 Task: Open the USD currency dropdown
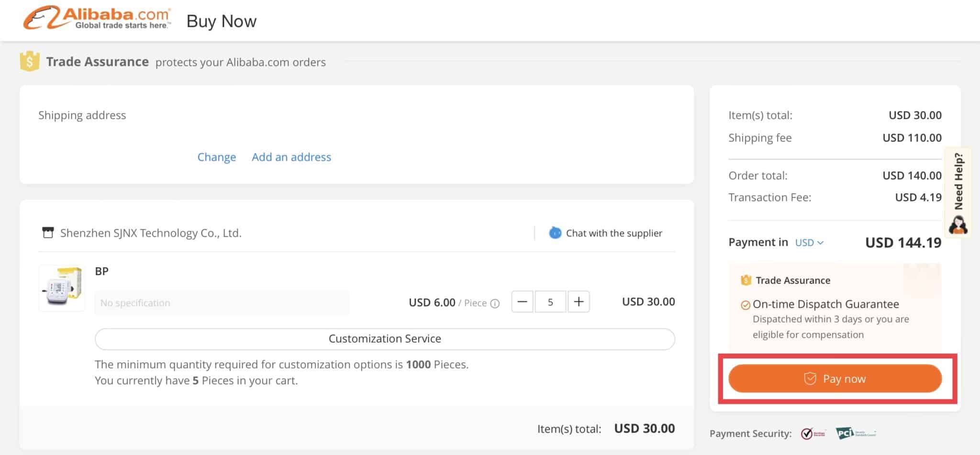point(809,243)
